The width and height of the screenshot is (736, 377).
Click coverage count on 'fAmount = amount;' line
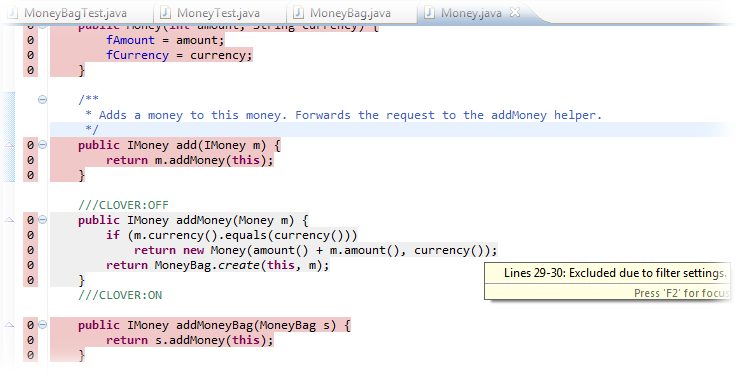pyautogui.click(x=30, y=40)
